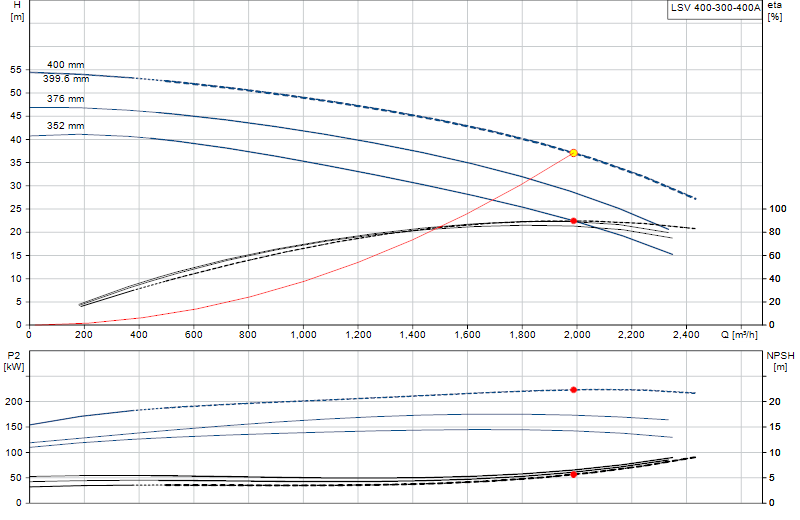This screenshot has height=520, width=800.
Task: Click the 80 tick on the eta axis
Action: point(775,232)
